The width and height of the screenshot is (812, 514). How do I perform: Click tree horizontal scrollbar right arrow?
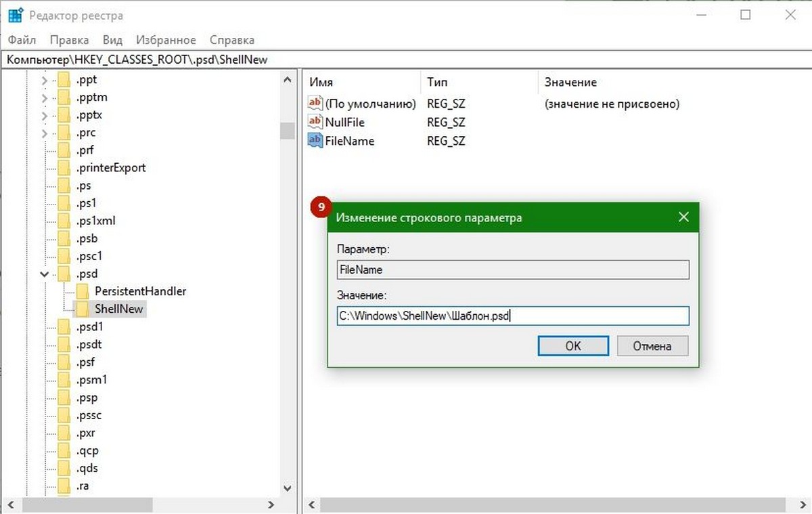[x=271, y=505]
